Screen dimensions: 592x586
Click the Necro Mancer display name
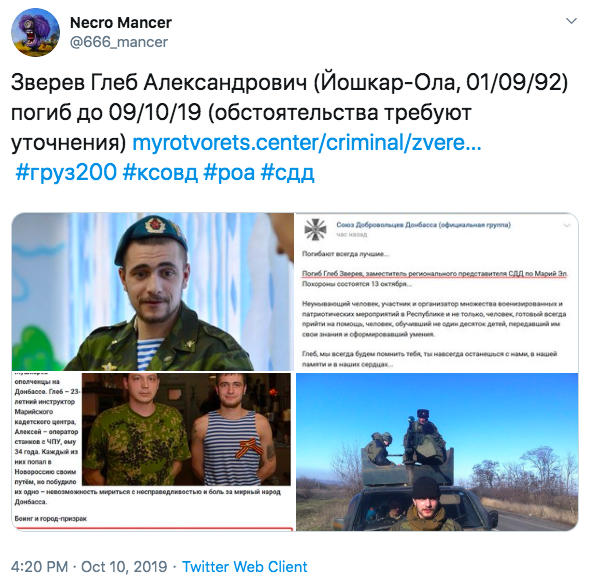click(x=121, y=23)
